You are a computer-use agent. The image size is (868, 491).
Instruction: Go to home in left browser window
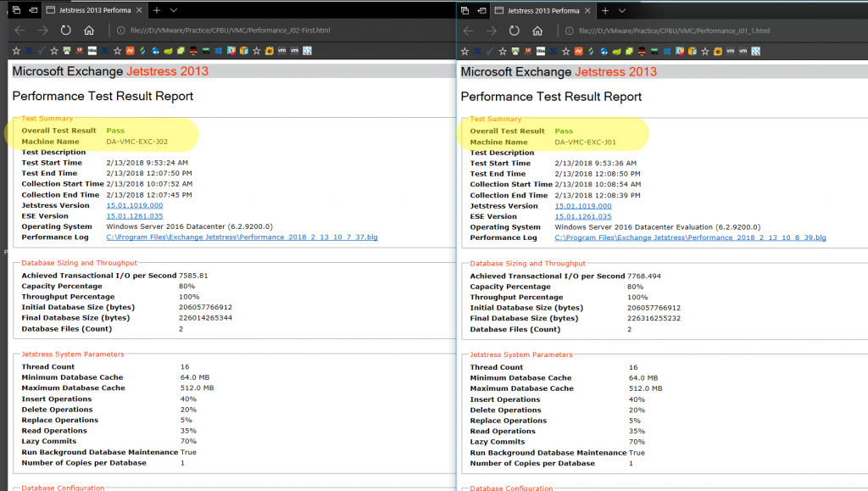pos(89,31)
